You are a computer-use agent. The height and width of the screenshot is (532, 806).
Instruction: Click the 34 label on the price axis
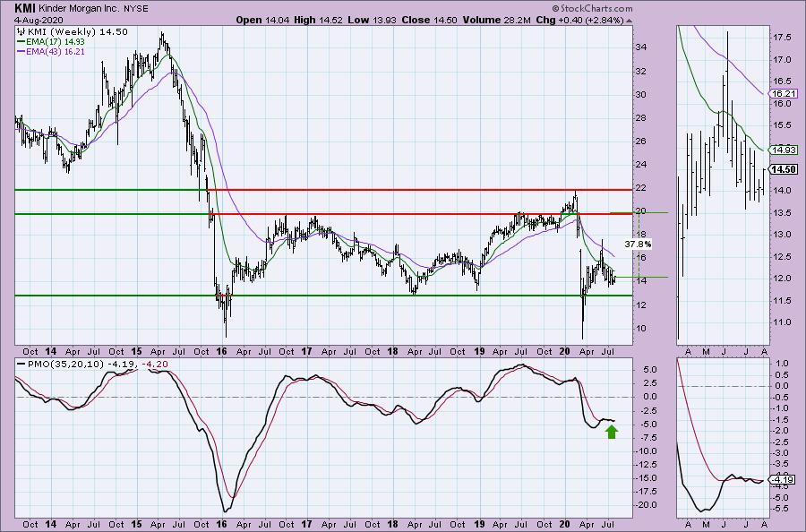[641, 47]
